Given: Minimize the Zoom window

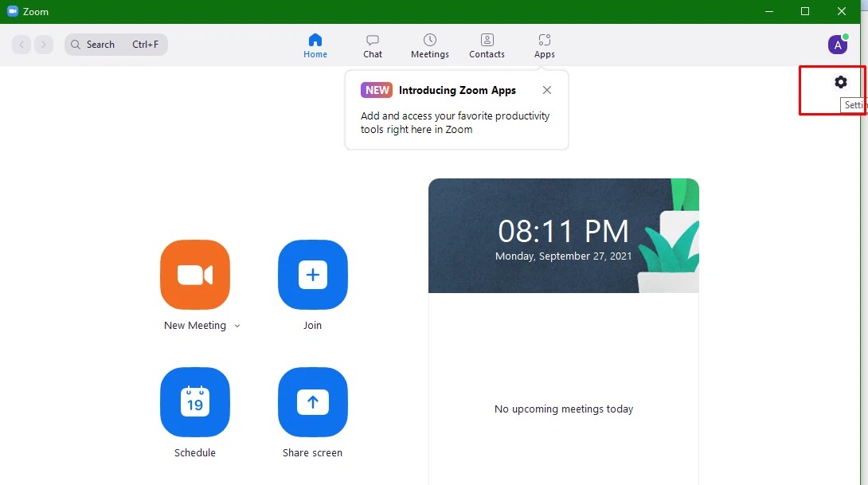Looking at the screenshot, I should 769,11.
